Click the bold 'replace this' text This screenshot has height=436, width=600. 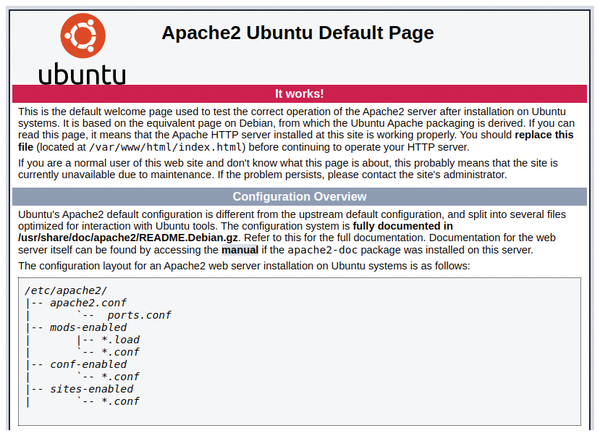[x=544, y=135]
